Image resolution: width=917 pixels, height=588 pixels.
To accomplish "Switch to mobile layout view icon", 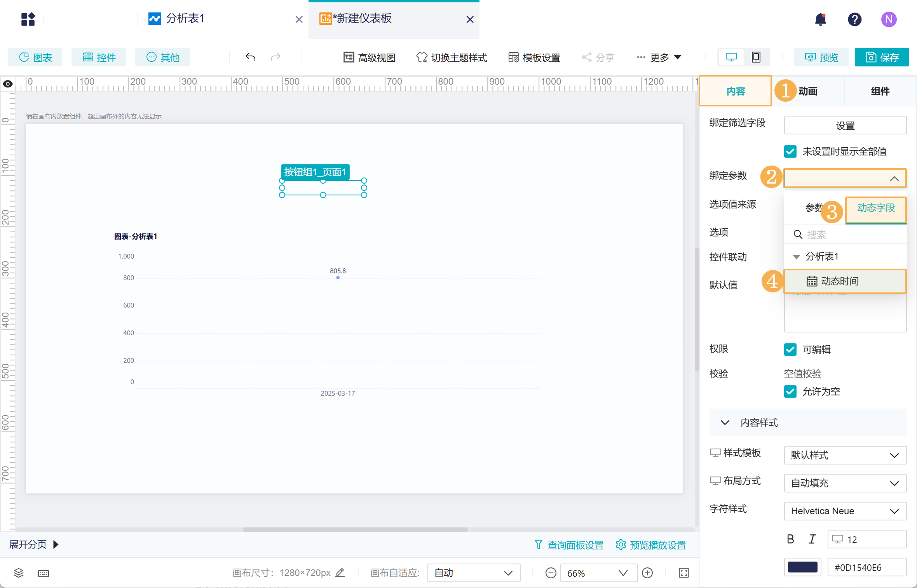I will pyautogui.click(x=756, y=57).
